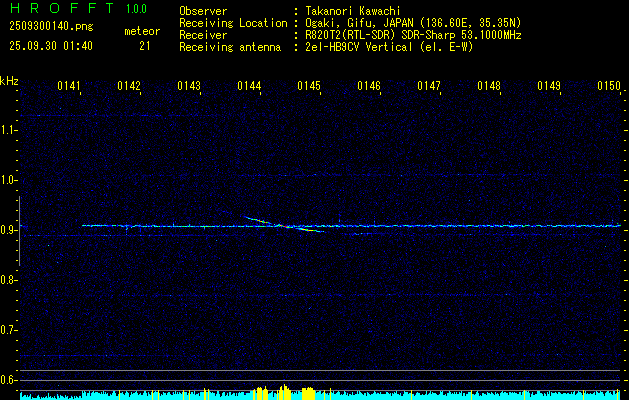Click the 0147 time marker
629x400 pixels.
pos(429,86)
